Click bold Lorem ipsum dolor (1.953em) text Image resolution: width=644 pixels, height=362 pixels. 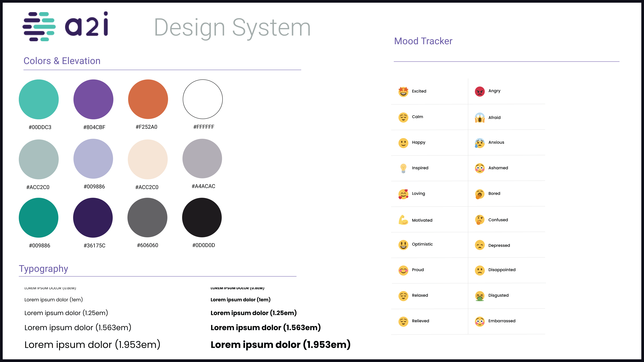(280, 345)
